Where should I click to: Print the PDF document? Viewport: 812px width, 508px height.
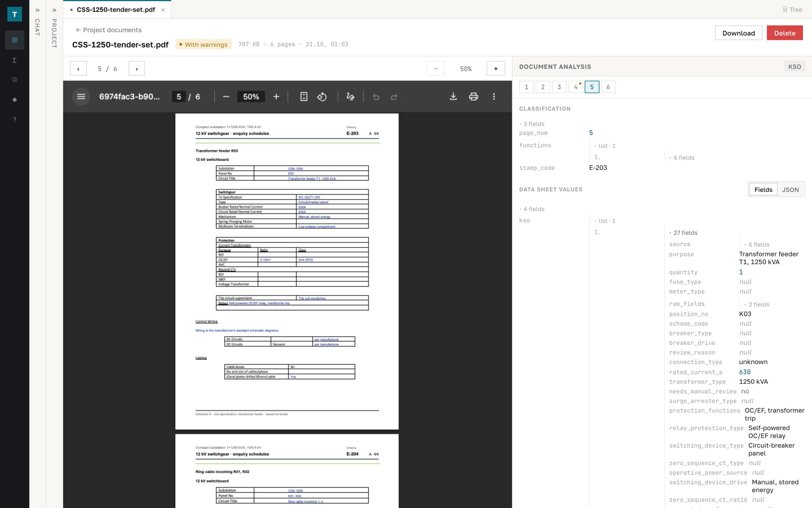[x=474, y=97]
